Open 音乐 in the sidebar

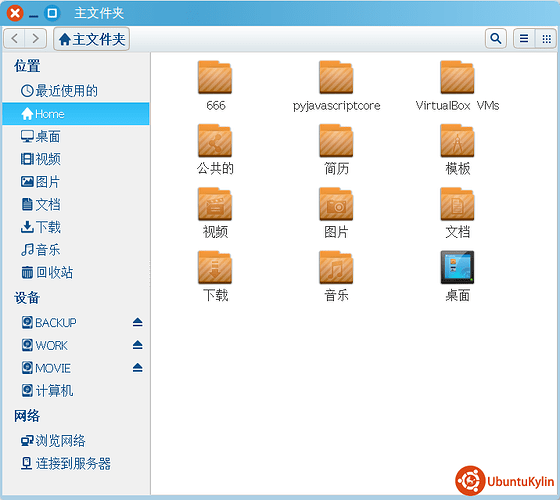click(x=76, y=250)
